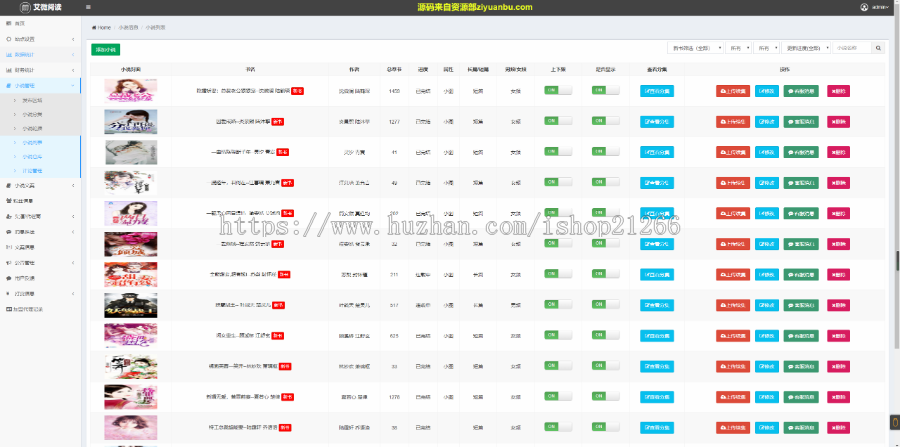Toggle 上下架 switch in the 517-chapter row
Screen dimensions: 900x447
pos(558,304)
